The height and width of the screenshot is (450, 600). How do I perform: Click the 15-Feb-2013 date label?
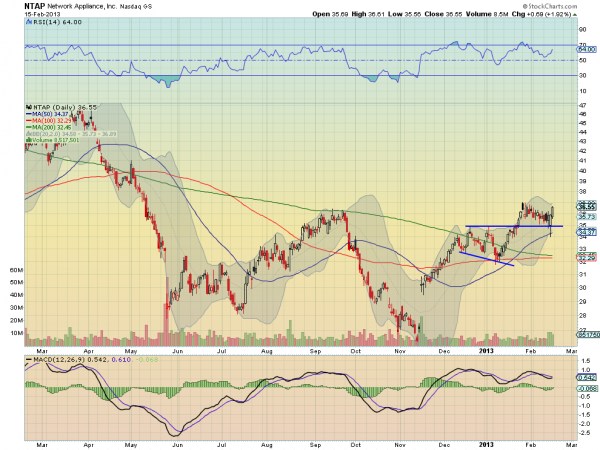41,14
